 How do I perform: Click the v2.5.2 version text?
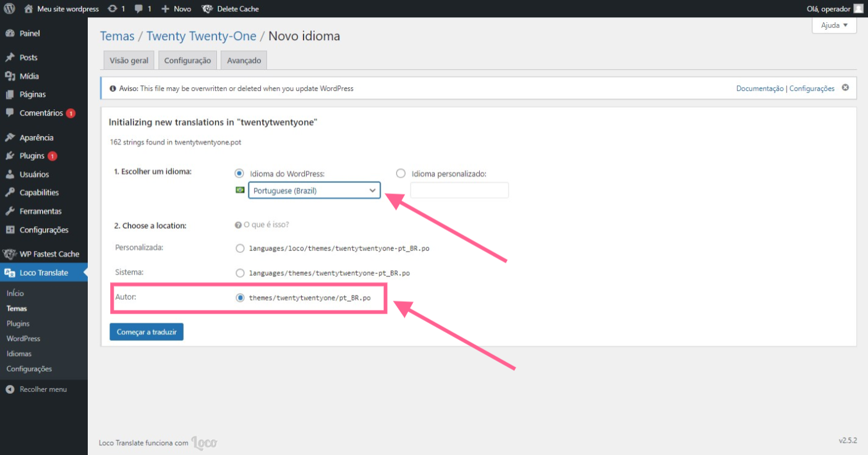click(848, 441)
